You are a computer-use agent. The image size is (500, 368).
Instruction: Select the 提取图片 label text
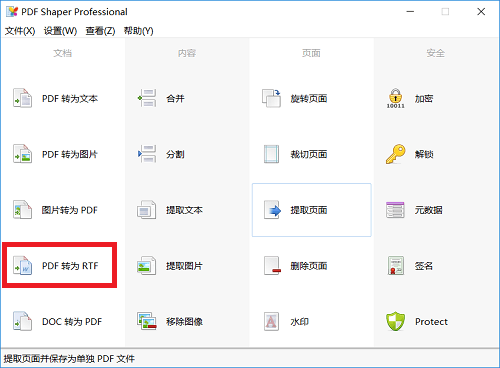[184, 266]
